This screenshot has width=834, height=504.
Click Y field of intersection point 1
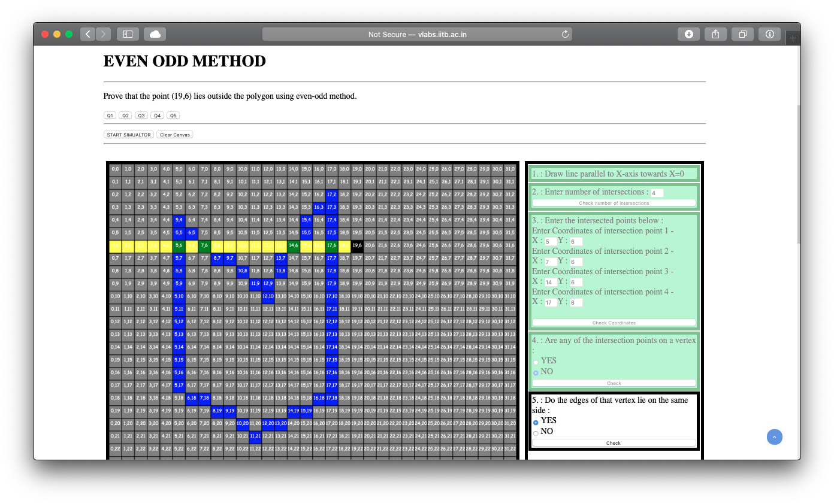576,242
